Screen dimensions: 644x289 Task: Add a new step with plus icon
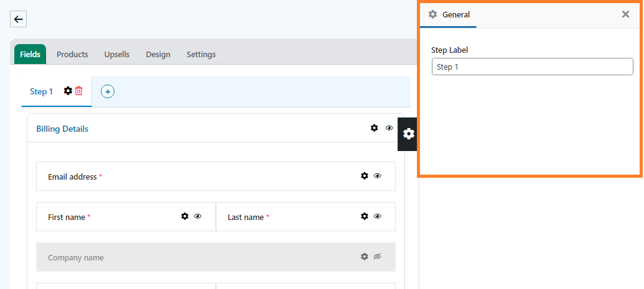pos(108,91)
